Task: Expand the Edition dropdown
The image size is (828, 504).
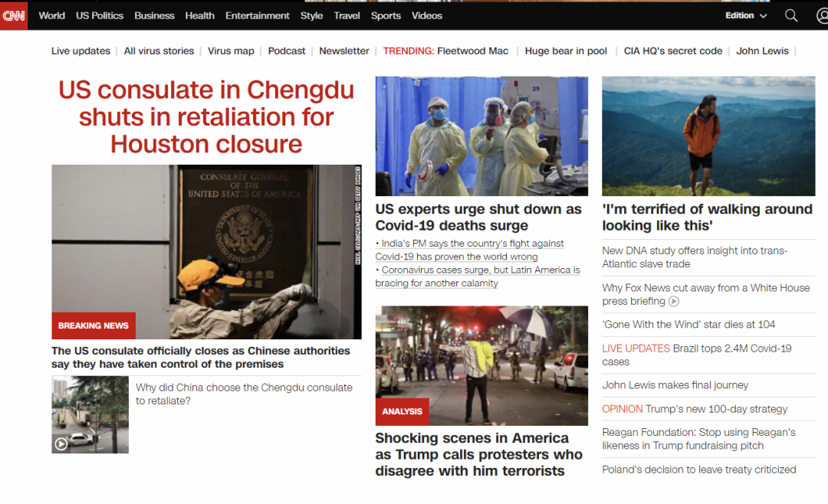Action: (746, 15)
